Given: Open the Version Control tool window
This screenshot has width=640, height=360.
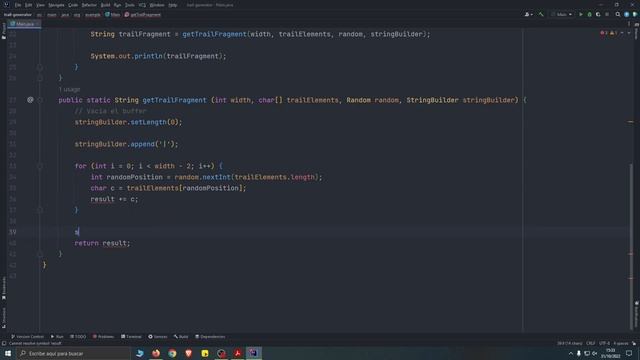Looking at the screenshot, I should pos(27,337).
